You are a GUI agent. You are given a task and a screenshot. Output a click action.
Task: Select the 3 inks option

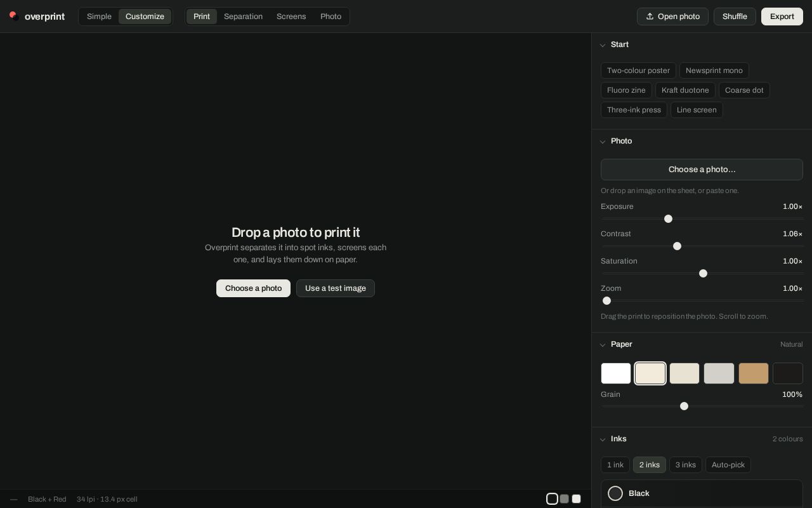[x=686, y=465]
